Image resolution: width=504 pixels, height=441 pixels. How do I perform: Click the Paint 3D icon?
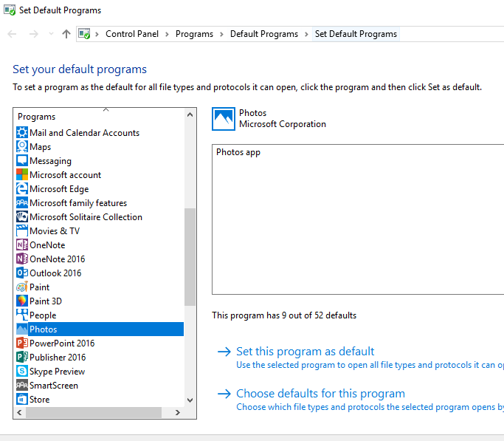(x=22, y=301)
